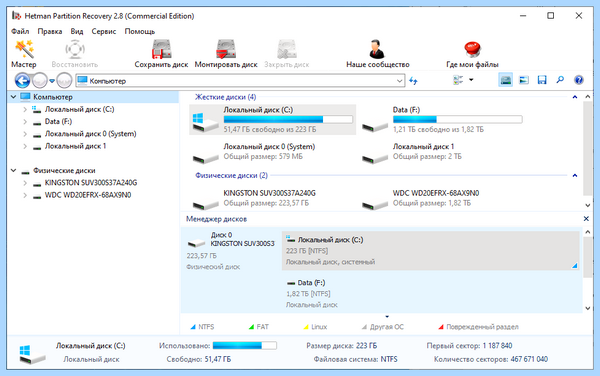Collapse the Физические диски tree node
The width and height of the screenshot is (600, 376).
point(13,170)
